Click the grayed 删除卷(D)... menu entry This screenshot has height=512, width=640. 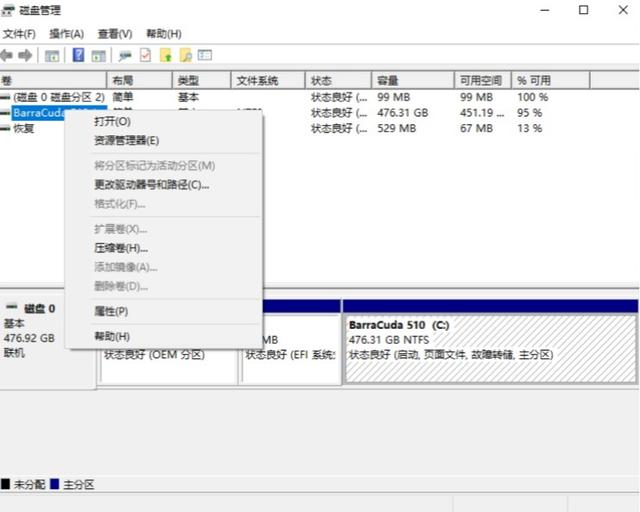coord(163,286)
